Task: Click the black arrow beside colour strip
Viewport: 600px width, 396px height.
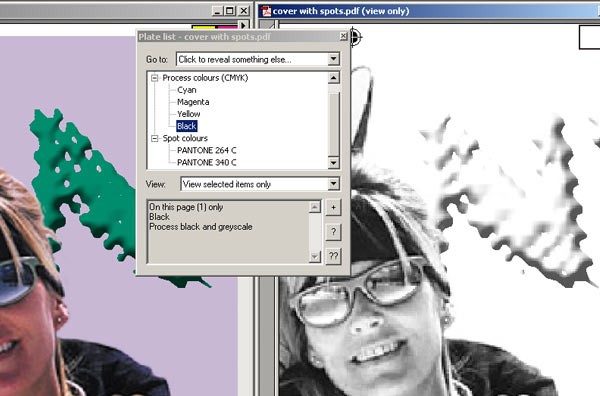Action: click(x=243, y=25)
